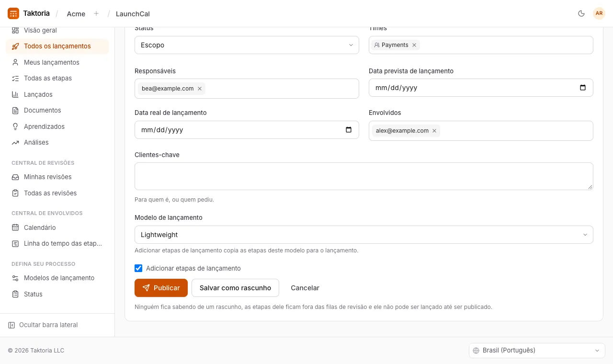Open calendar picker for Data prevista de lançamento
Image resolution: width=613 pixels, height=364 pixels.
pyautogui.click(x=583, y=88)
